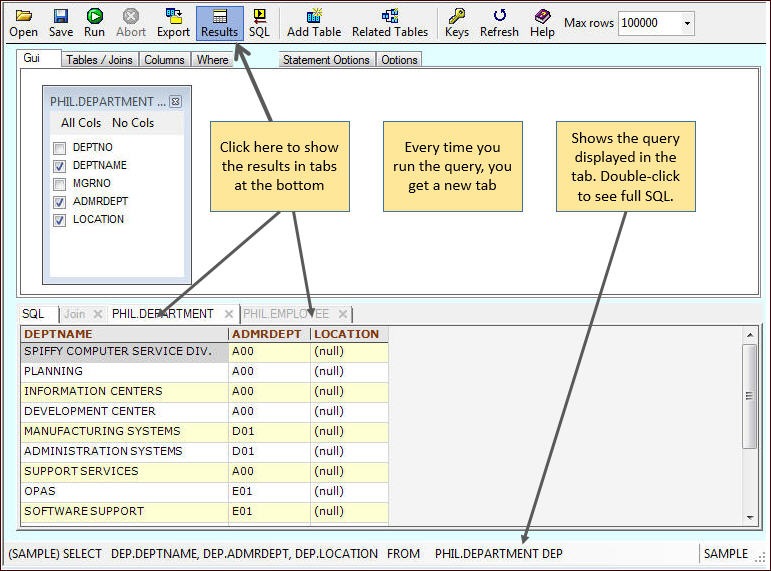Click No Cols in table box

pyautogui.click(x=133, y=123)
